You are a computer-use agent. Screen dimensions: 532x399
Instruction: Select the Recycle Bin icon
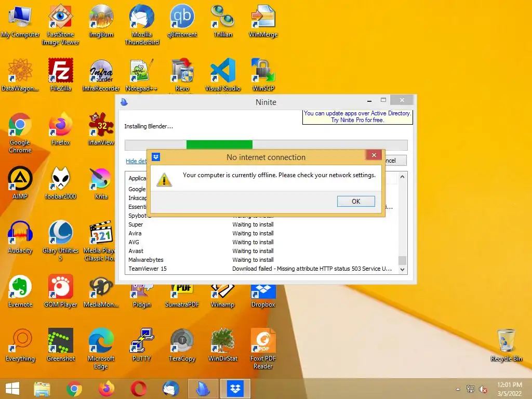click(506, 345)
